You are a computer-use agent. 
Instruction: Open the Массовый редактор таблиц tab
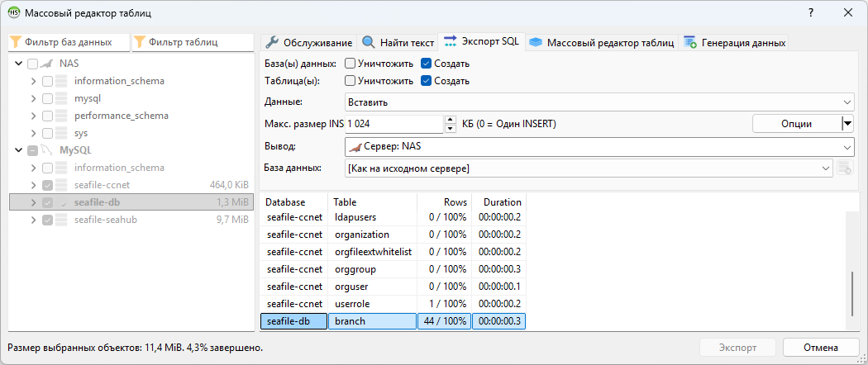602,43
